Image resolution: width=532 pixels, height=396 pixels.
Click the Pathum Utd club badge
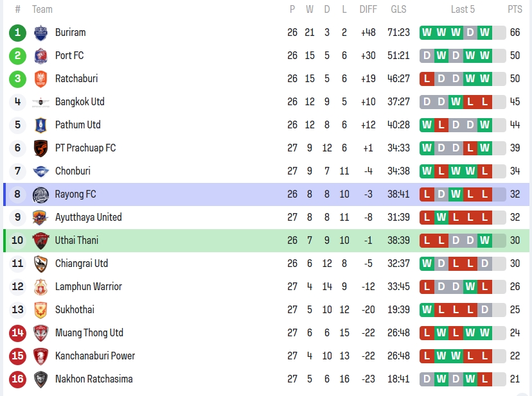point(40,125)
